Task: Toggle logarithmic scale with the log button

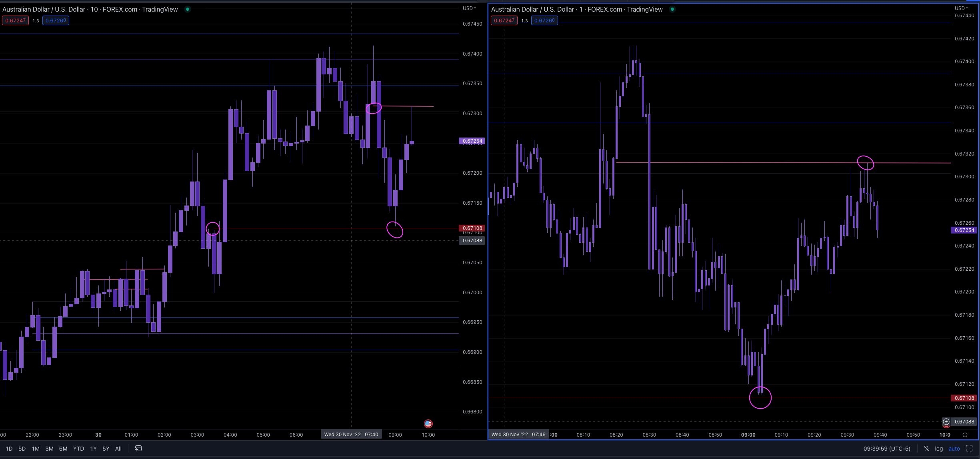Action: click(x=939, y=448)
